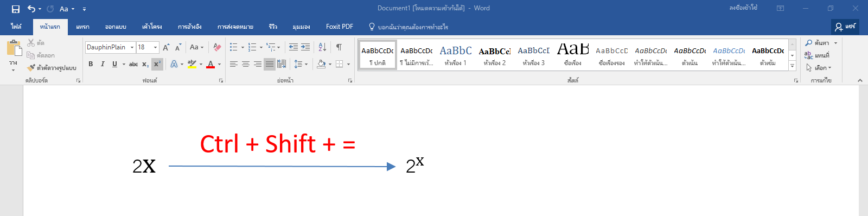
Task: Apply the red font color swatch
Action: click(210, 64)
